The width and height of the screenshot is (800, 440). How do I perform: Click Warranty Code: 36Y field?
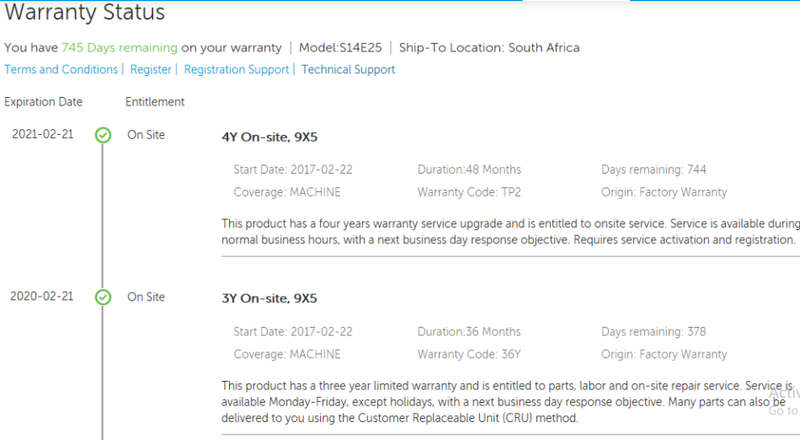click(x=469, y=354)
